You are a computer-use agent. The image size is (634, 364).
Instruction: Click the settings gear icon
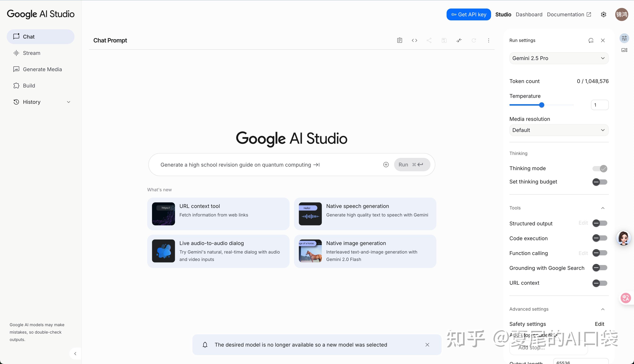(603, 14)
